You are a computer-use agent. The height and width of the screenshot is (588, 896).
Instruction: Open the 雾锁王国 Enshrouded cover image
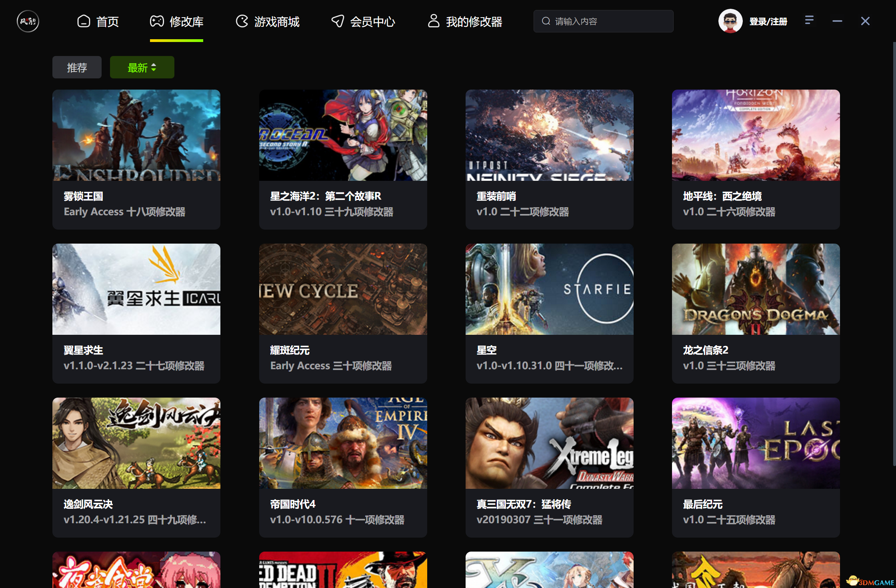click(x=136, y=135)
